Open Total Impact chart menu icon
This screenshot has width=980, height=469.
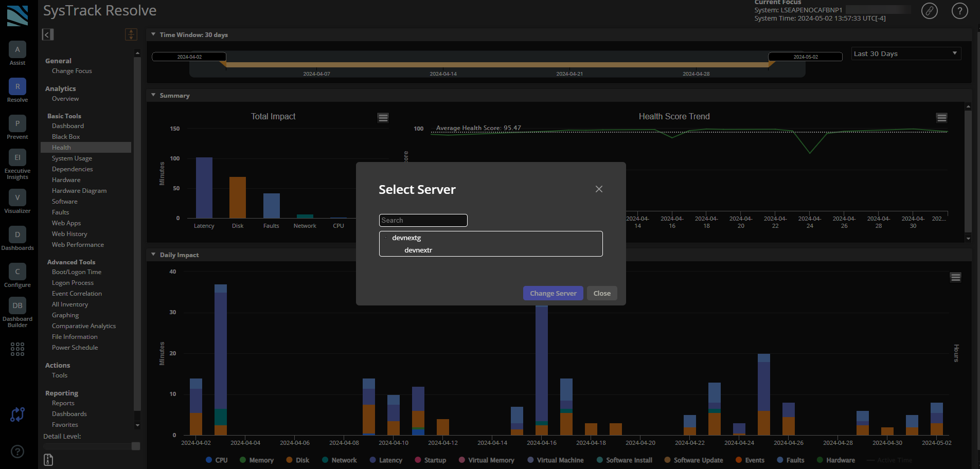click(x=383, y=118)
